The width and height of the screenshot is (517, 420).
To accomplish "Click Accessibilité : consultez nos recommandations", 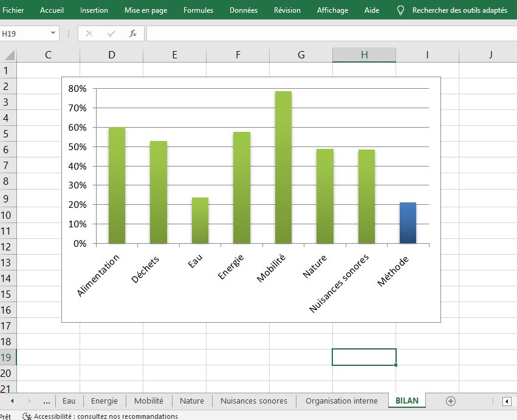I will point(106,416).
